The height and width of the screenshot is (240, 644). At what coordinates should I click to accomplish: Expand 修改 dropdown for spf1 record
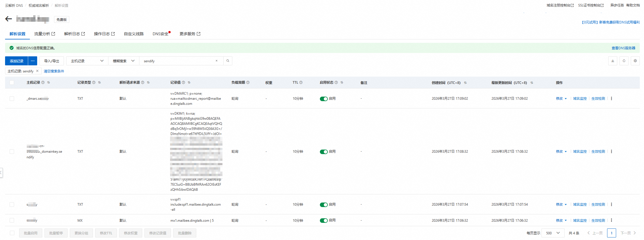tap(566, 205)
